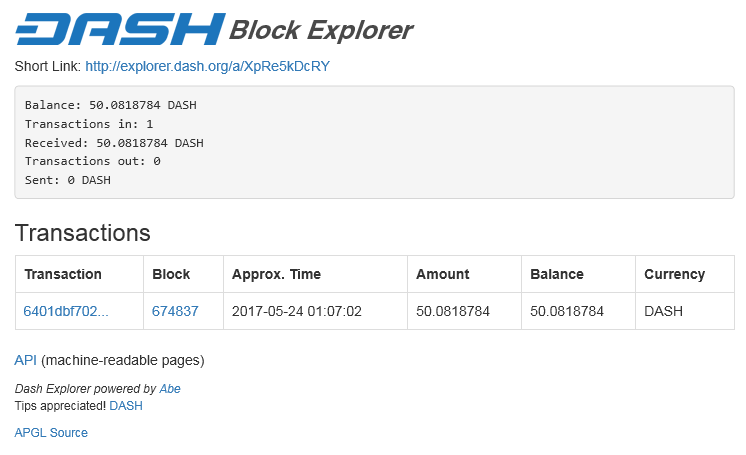The width and height of the screenshot is (746, 455).
Task: Select the Transactions out: 0 line
Action: (x=93, y=161)
